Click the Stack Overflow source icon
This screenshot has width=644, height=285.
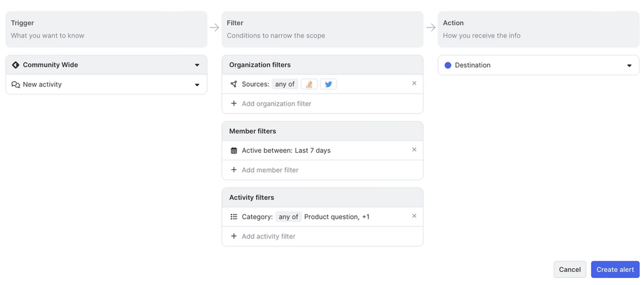309,84
